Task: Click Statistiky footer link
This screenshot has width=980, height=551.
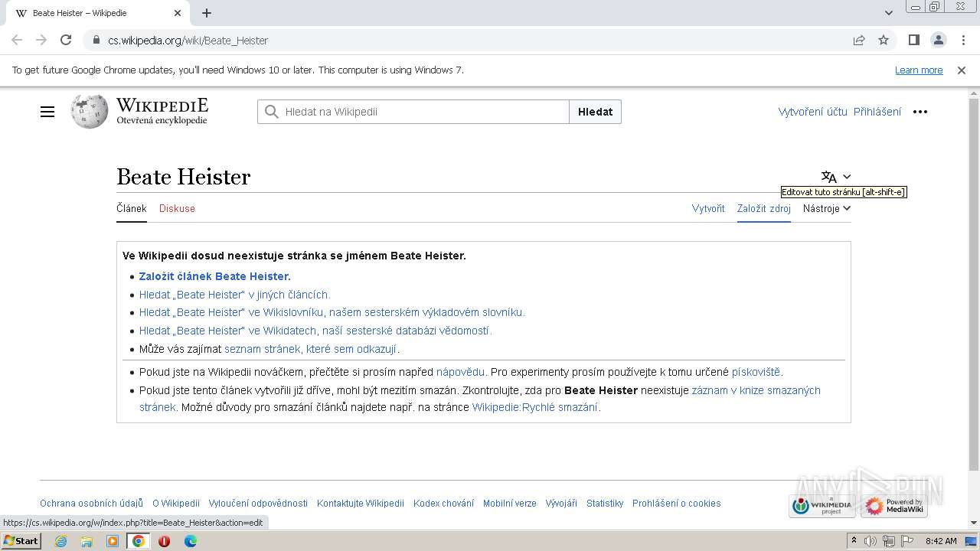Action: 605,503
